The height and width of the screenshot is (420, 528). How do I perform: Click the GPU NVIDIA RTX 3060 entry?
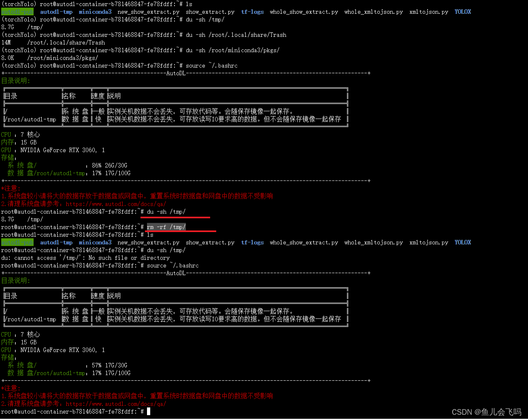click(53, 150)
